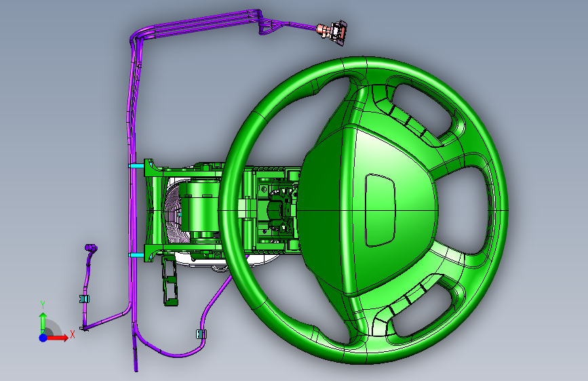This screenshot has height=381, width=588.
Task: Select the harness clip on the short purple branch
Action: click(x=84, y=299)
